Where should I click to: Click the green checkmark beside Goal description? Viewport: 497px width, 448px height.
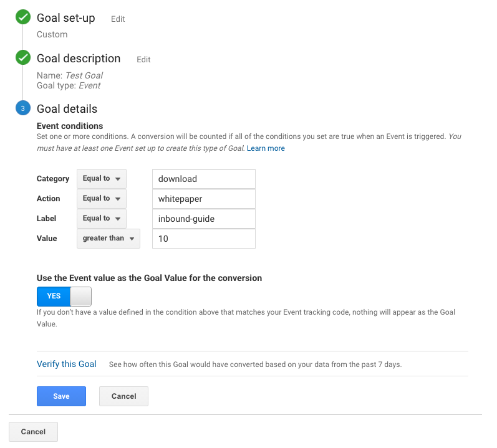[23, 59]
